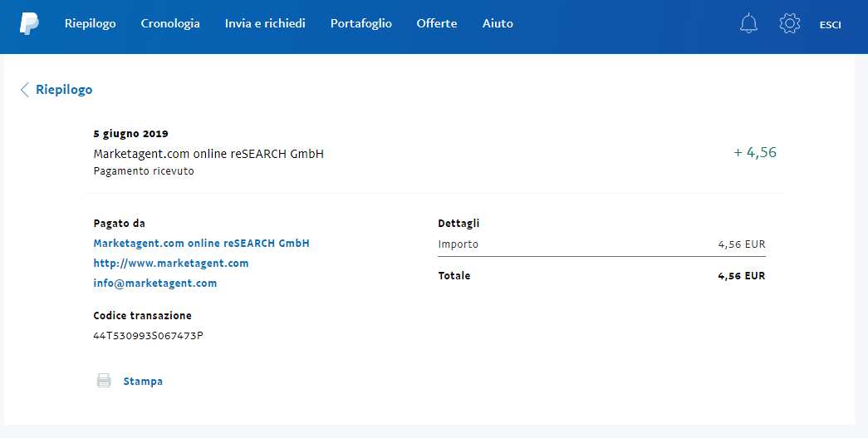Click the Pagato da heading
The image size is (868, 439).
119,224
